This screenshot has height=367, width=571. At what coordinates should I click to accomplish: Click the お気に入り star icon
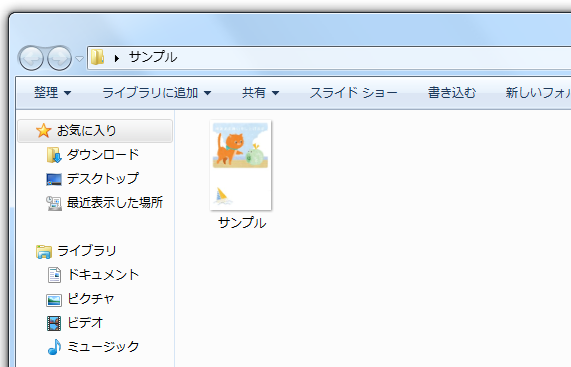point(43,131)
